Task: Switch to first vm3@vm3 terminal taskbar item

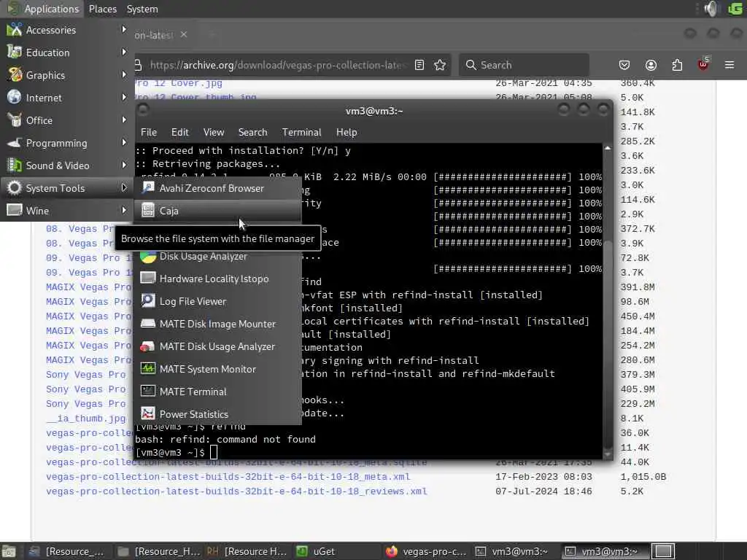Action: 516,551
